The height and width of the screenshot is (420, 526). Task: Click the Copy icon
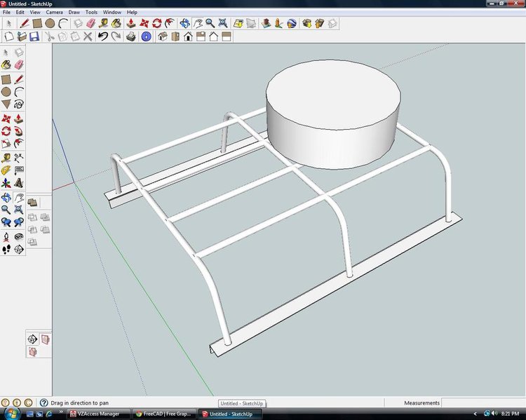point(62,36)
